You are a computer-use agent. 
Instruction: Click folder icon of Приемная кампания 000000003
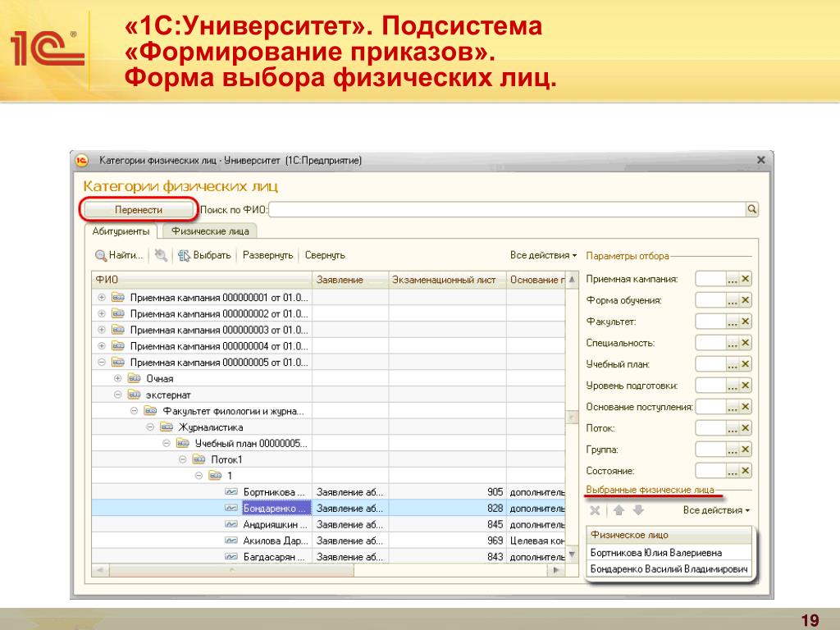[x=118, y=330]
